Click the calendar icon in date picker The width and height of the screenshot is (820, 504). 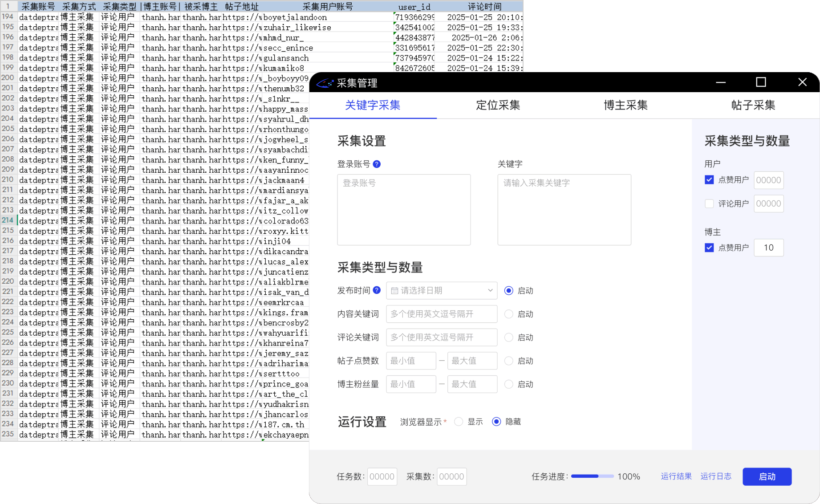pos(394,291)
